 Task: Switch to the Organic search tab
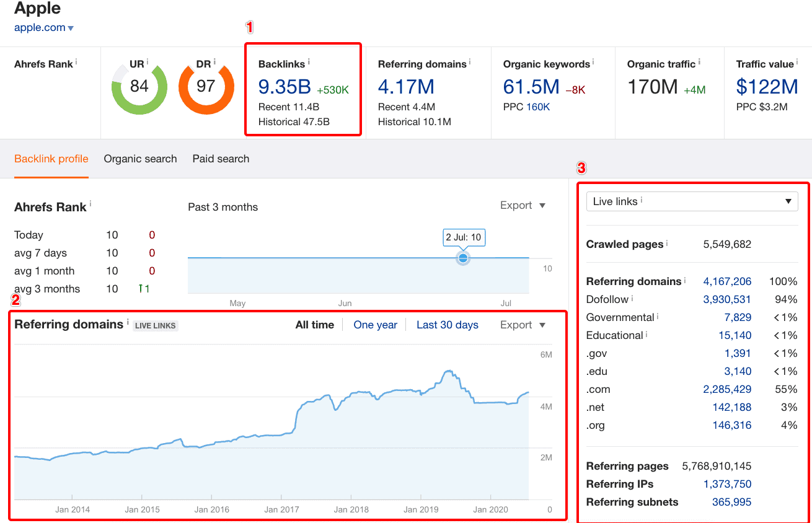(x=140, y=159)
